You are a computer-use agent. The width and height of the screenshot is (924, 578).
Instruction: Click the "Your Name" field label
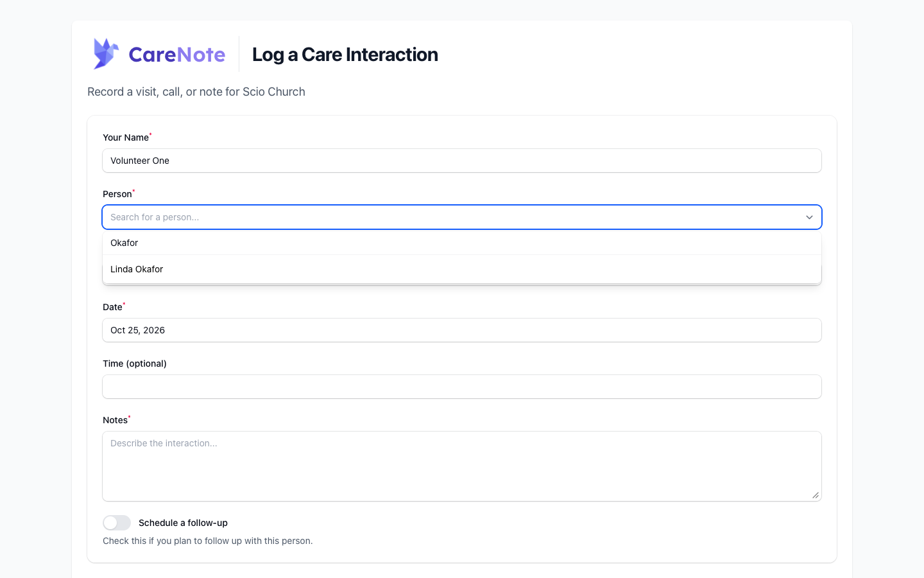click(126, 137)
